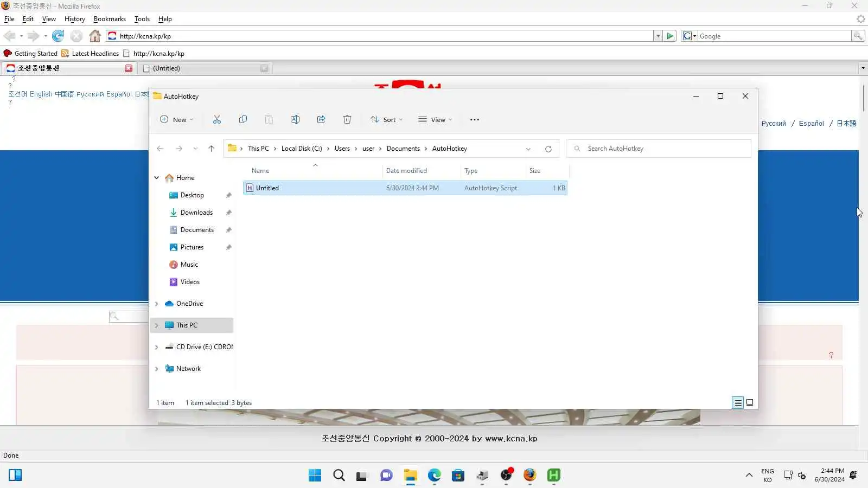Screen dimensions: 868x488
Task: Open the Windows Start menu
Action: (315, 476)
